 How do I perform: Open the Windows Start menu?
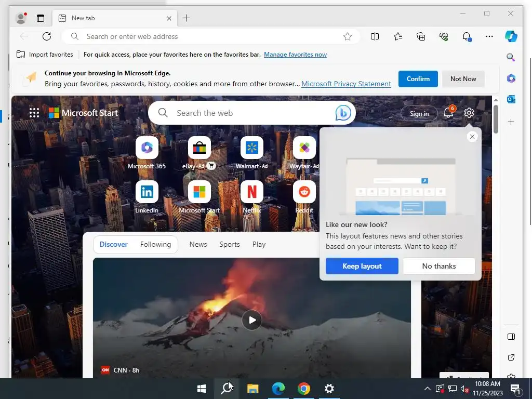tap(202, 389)
